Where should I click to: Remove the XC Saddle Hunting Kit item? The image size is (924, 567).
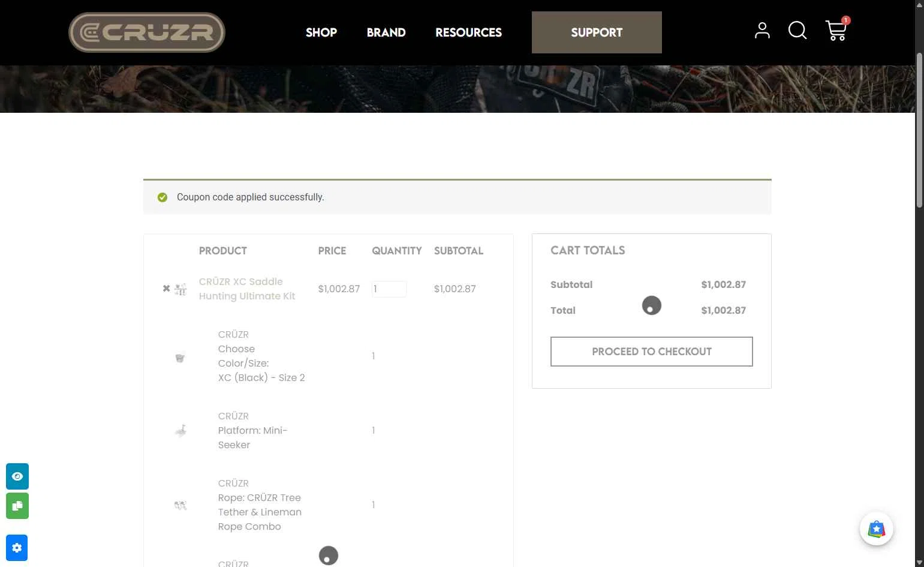coord(166,289)
